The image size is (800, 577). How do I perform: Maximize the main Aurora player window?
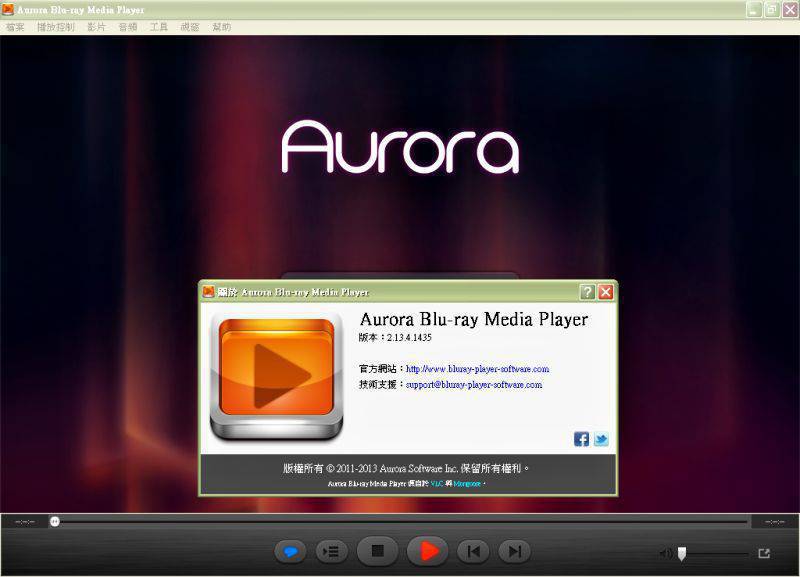tap(772, 9)
